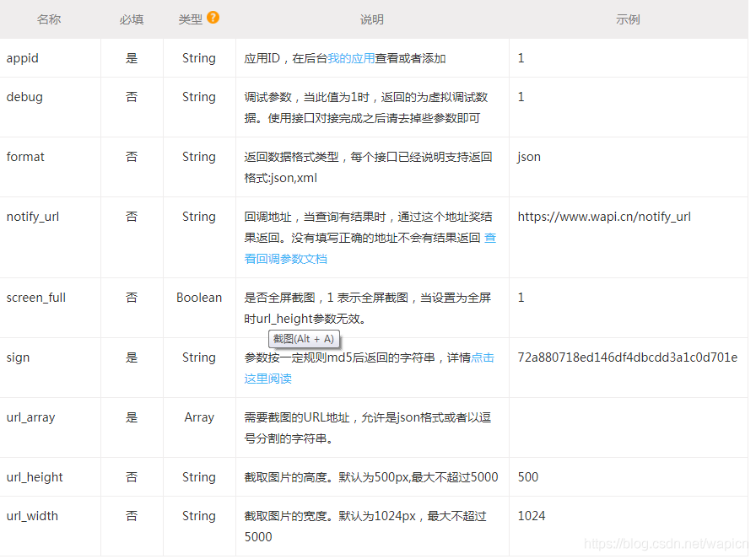Click the example value 1 in screen_full row
756x559 pixels.
tap(521, 298)
